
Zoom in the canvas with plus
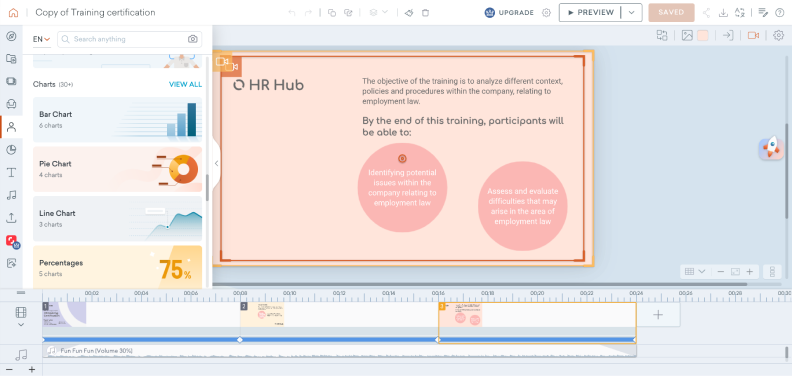click(x=750, y=272)
